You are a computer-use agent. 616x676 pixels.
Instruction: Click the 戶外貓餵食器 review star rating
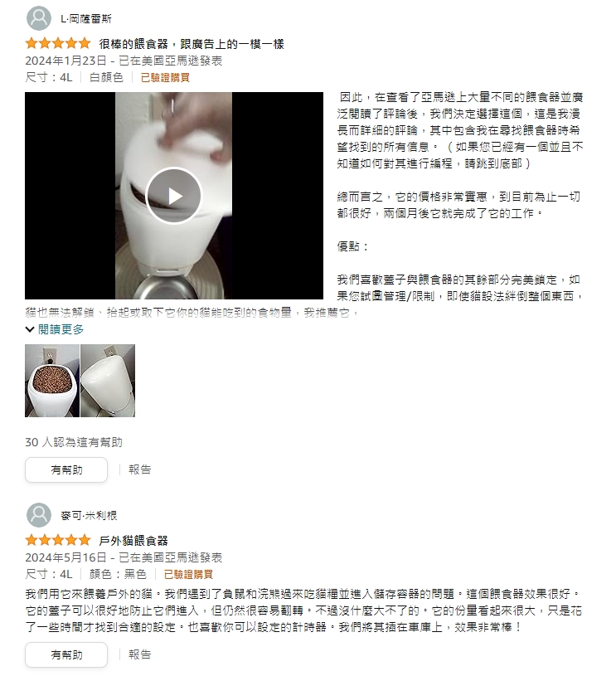click(58, 540)
